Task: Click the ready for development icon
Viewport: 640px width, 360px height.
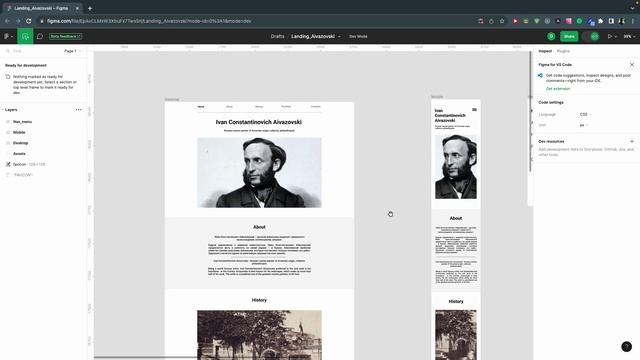Action: tap(8, 77)
